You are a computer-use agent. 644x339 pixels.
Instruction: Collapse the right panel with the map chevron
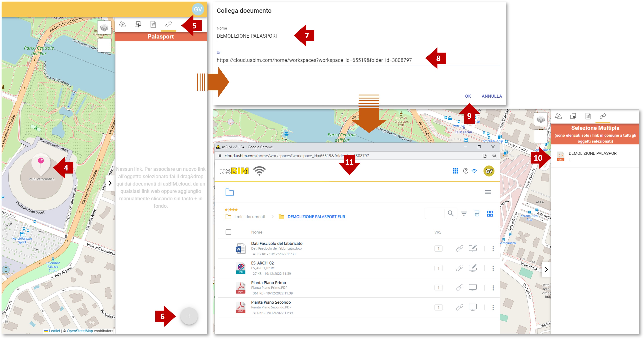click(x=546, y=270)
